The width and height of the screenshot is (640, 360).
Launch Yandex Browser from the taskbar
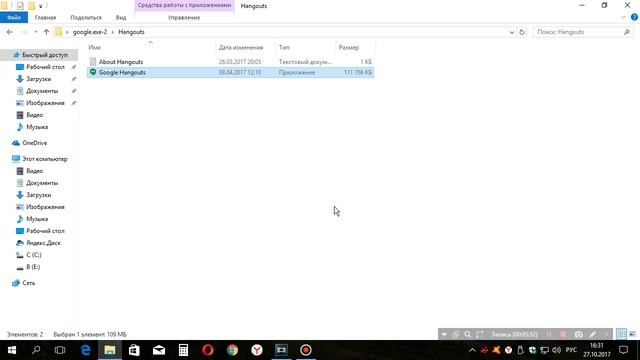257,350
